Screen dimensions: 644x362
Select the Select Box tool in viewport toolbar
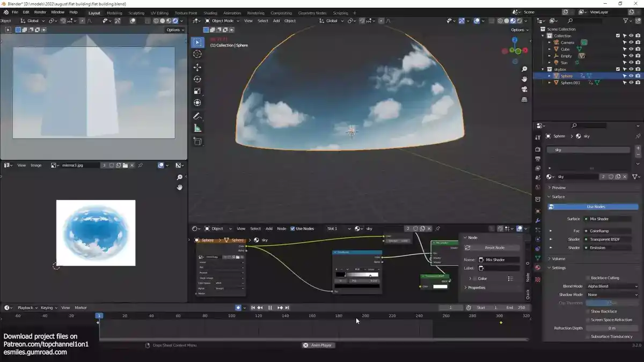click(x=197, y=42)
